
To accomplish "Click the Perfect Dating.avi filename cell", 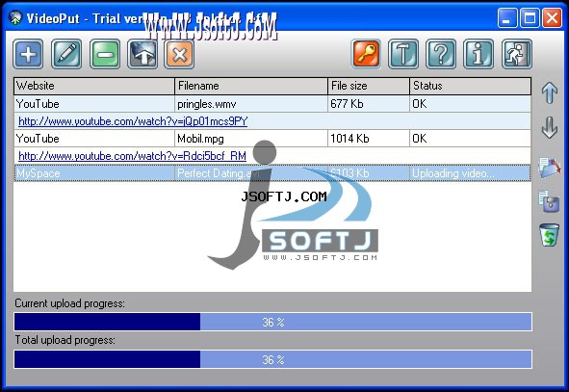I will (251, 173).
